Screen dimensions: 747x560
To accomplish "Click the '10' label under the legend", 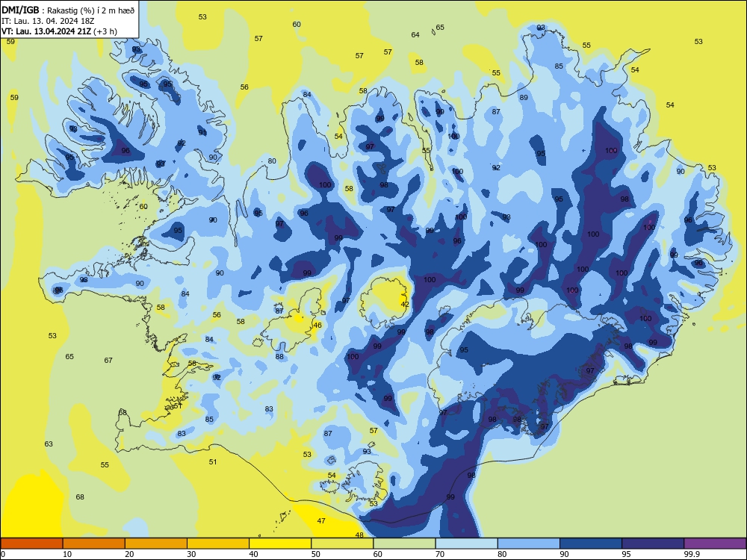I will coord(67,554).
